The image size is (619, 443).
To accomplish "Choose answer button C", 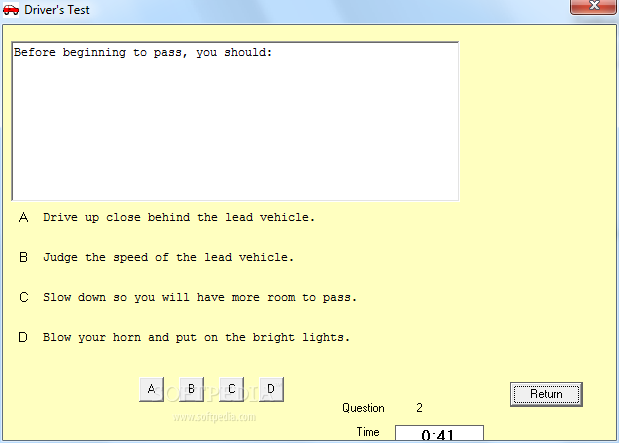I will (x=231, y=389).
